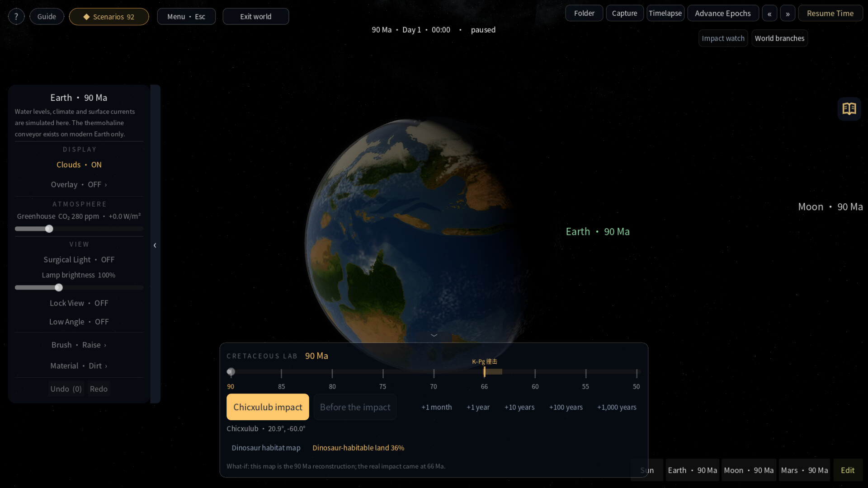The image size is (868, 488).
Task: Select Before the impact
Action: click(x=355, y=407)
